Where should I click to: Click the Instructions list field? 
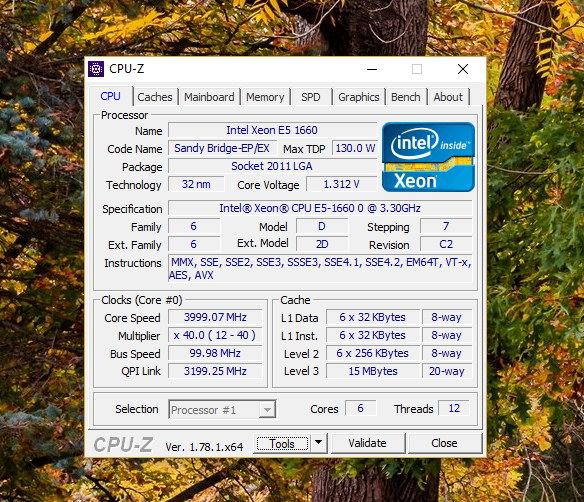point(320,269)
